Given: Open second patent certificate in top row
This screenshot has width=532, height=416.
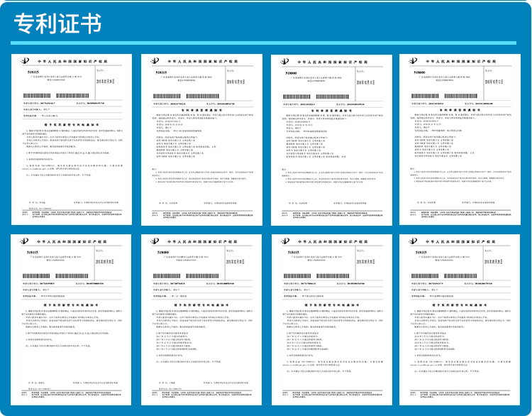Looking at the screenshot, I should click(201, 140).
